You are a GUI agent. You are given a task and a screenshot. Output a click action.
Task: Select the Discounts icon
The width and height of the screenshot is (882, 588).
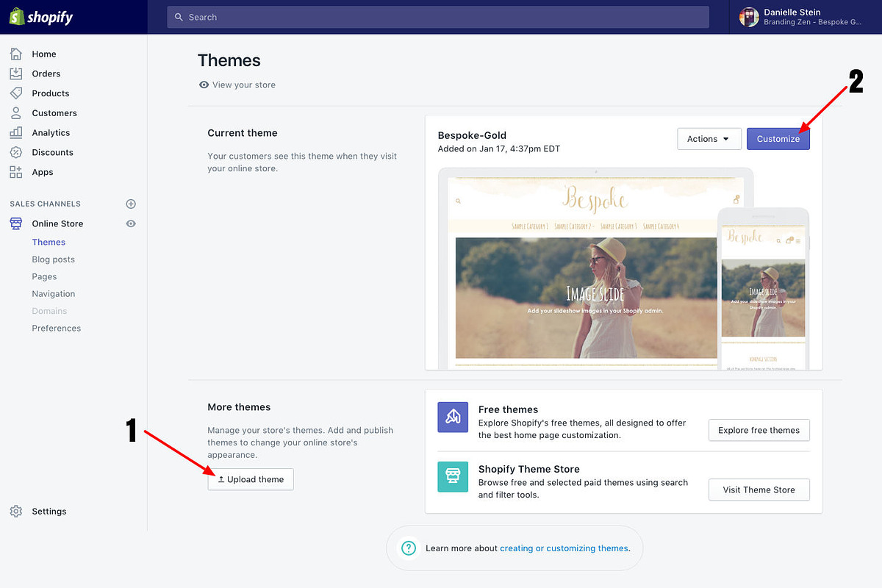tap(16, 152)
